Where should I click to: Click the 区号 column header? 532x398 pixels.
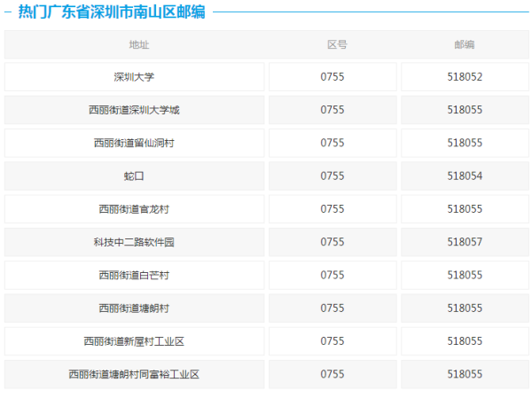[337, 45]
